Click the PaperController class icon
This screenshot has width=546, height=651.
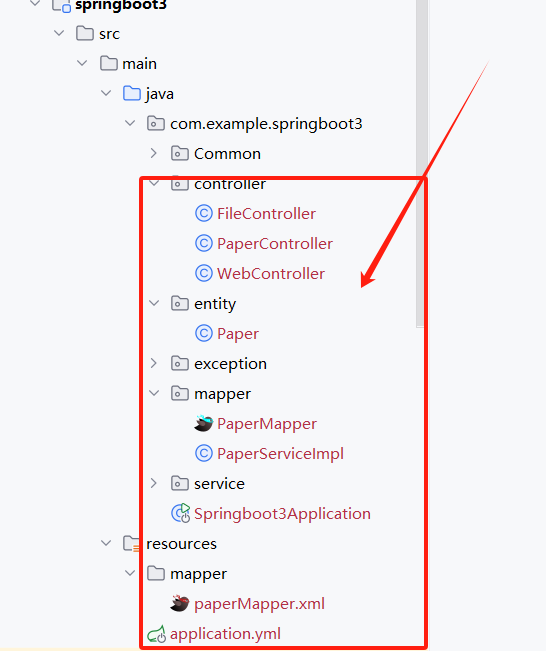click(203, 244)
